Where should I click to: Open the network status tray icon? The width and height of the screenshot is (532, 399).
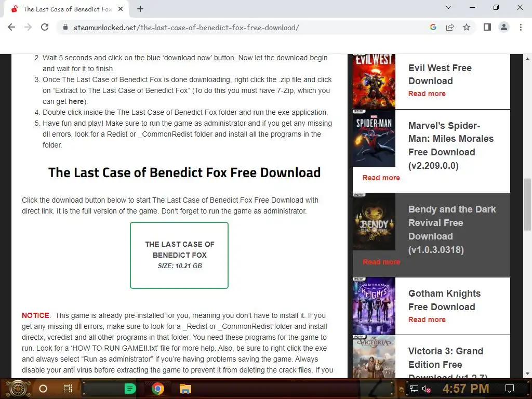click(x=414, y=389)
